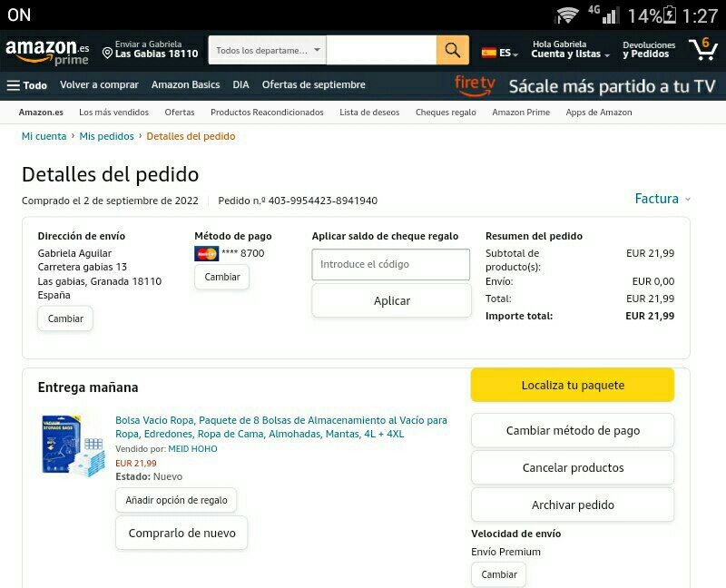Open Devoluciones y Pedidos
The height and width of the screenshot is (588, 726).
[x=649, y=50]
